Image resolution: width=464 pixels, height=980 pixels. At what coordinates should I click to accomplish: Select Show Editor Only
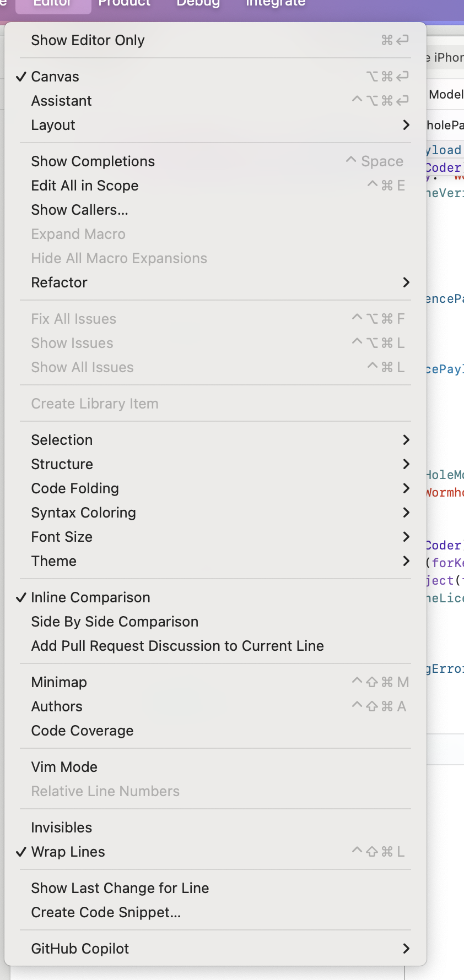[x=88, y=40]
